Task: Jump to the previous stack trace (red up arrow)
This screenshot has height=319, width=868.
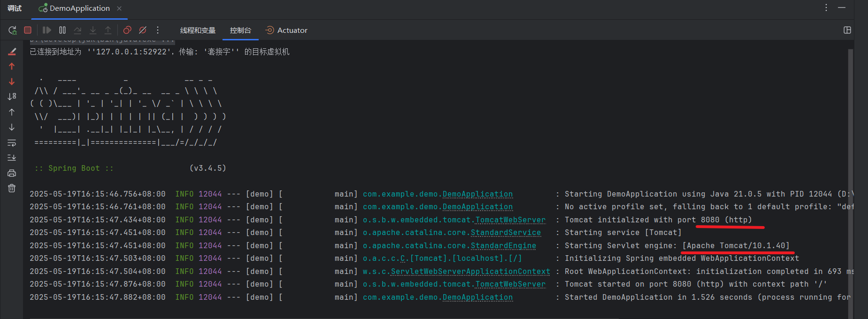Action: coord(12,67)
